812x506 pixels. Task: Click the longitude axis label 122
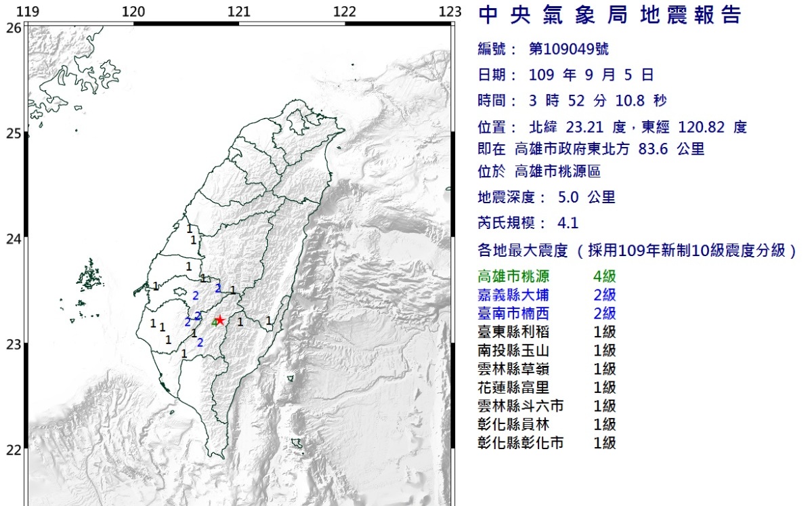(345, 11)
